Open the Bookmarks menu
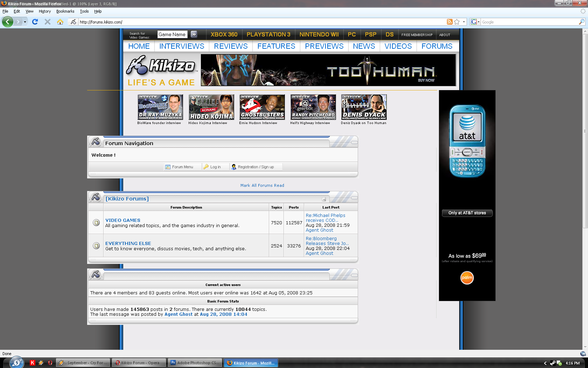Screen dimensions: 588x368 click(65, 11)
